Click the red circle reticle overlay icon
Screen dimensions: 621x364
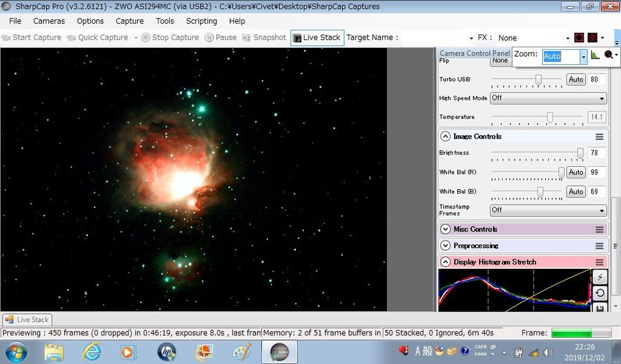(579, 37)
